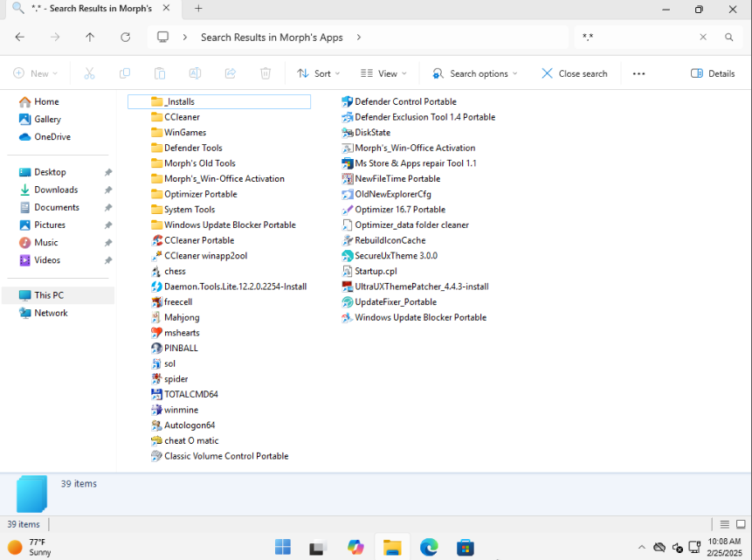Select the WinGames folder
This screenshot has height=560, width=752.
[178, 133]
